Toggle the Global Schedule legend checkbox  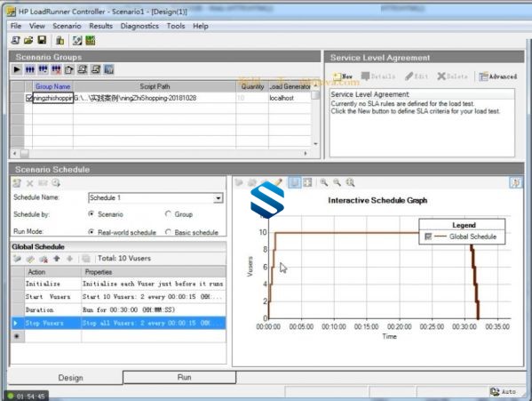click(x=428, y=237)
